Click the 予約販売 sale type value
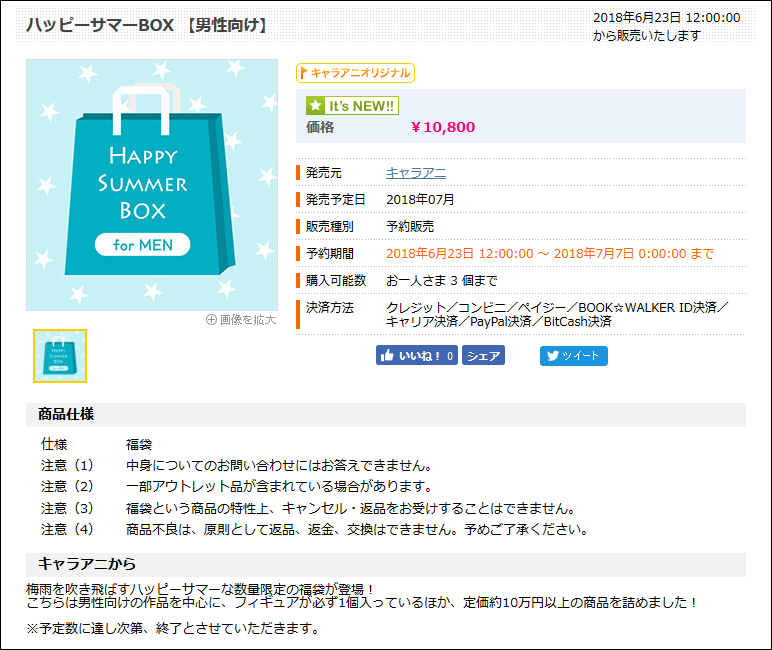 click(x=410, y=227)
